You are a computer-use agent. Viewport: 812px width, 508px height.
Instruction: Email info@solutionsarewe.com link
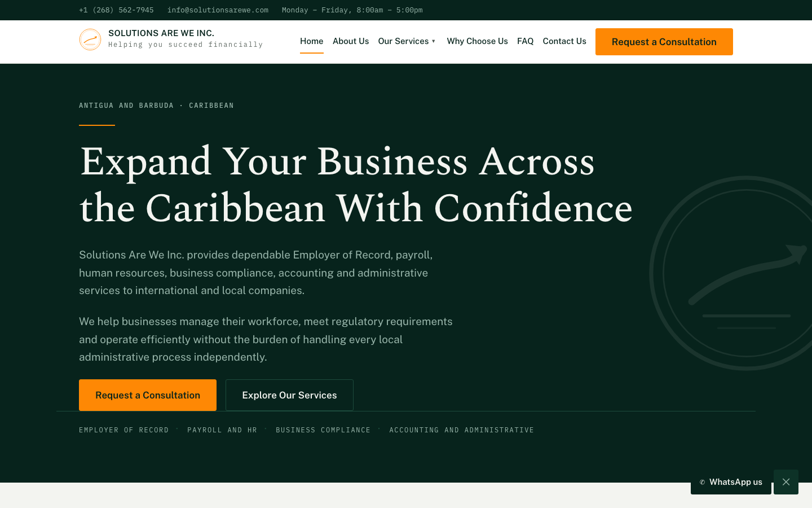point(218,10)
